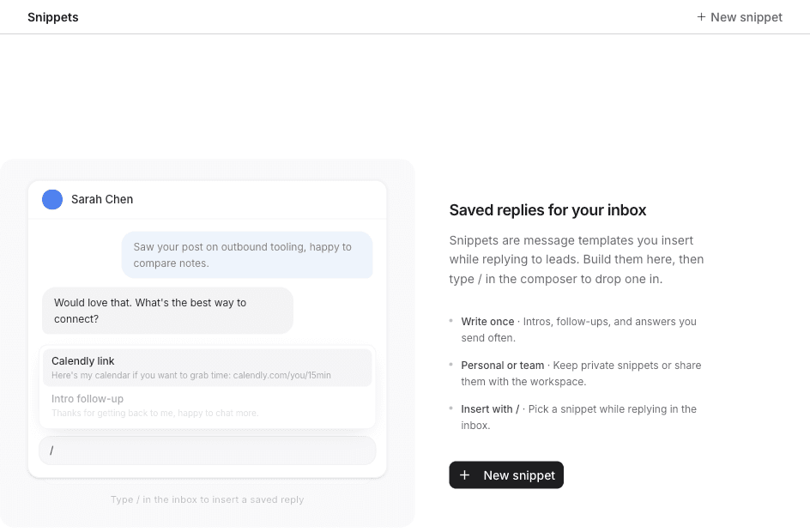This screenshot has height=532, width=810.
Task: Click the New snippet link in header
Action: click(x=740, y=17)
